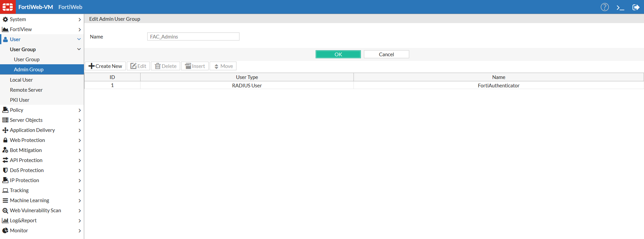Click the Machine Learning bars icon
This screenshot has width=644, height=239.
click(5, 200)
